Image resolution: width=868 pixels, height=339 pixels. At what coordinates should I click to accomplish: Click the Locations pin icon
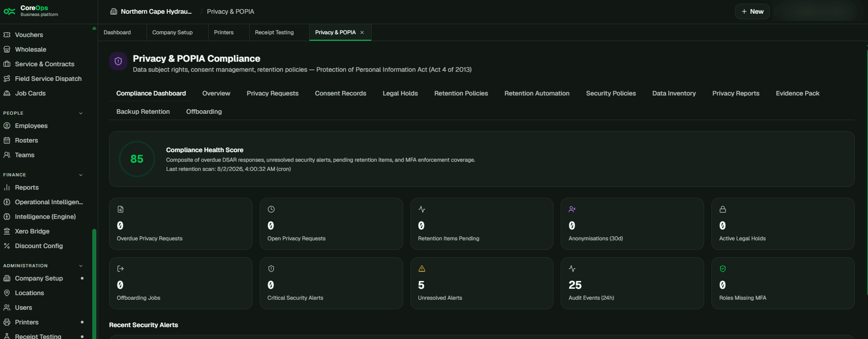(7, 293)
